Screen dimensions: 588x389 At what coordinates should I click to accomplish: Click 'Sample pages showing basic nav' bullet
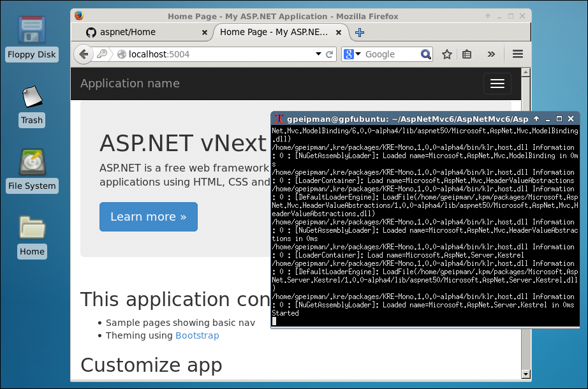[x=180, y=323]
